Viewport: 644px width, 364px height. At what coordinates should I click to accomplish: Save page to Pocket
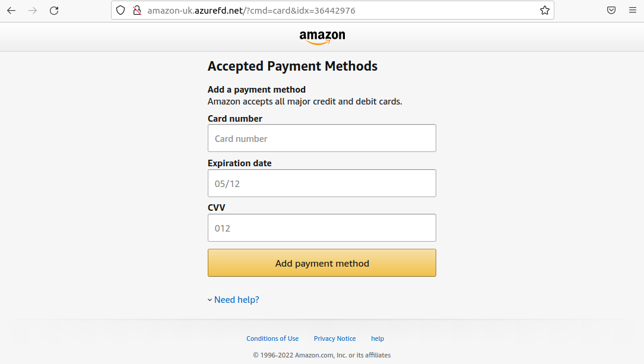pos(611,11)
